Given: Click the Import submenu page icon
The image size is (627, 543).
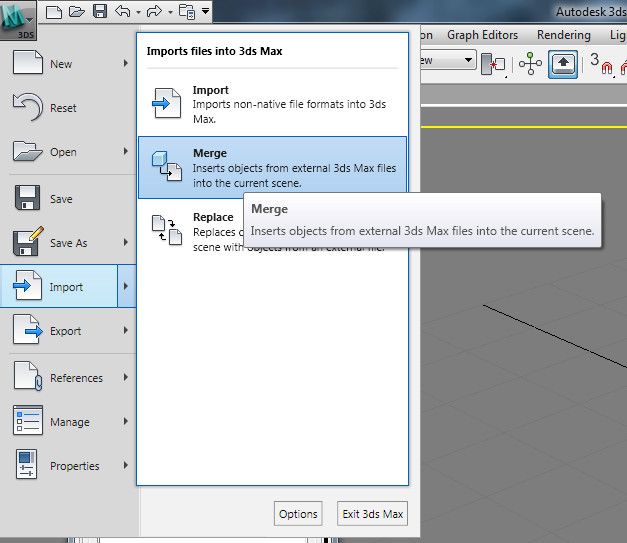Looking at the screenshot, I should click(x=167, y=103).
